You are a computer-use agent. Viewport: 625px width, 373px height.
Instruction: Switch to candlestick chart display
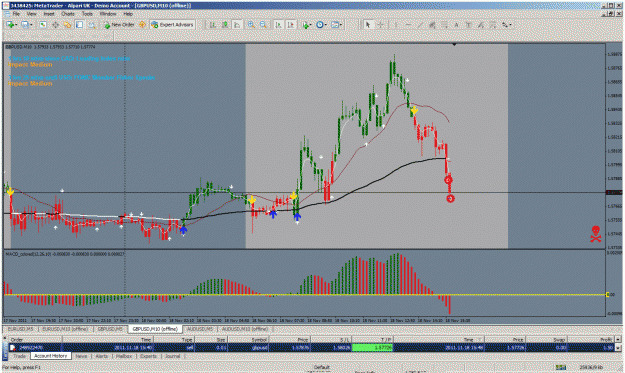(x=225, y=25)
